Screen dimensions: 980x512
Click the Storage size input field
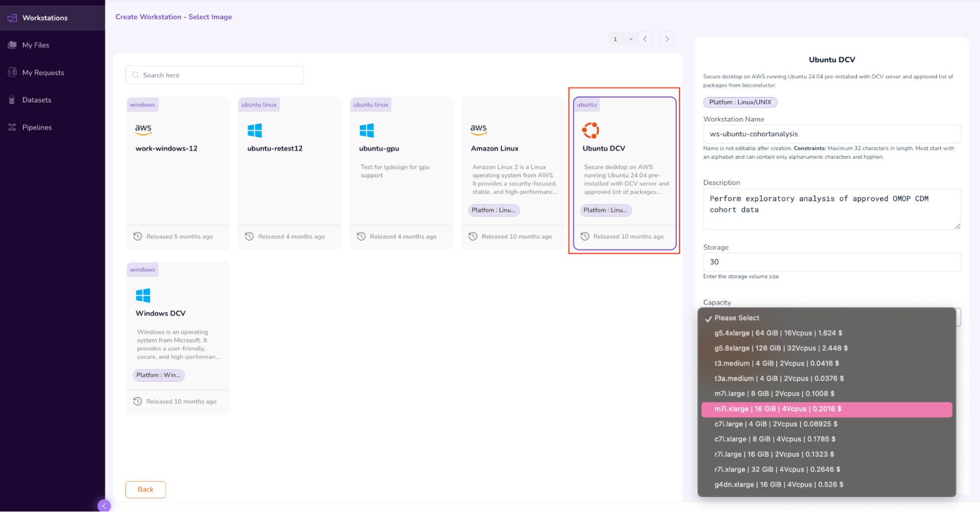(831, 262)
